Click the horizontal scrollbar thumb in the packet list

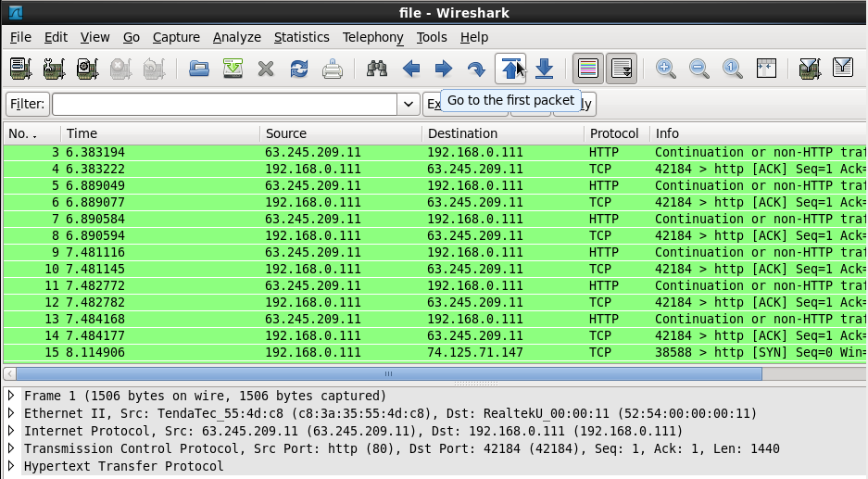(388, 373)
